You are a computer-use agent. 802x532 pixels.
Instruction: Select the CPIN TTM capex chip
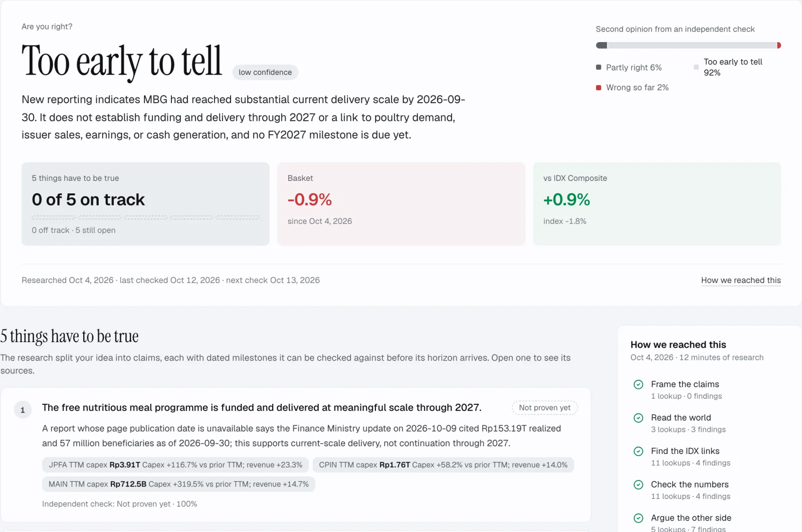(x=443, y=465)
